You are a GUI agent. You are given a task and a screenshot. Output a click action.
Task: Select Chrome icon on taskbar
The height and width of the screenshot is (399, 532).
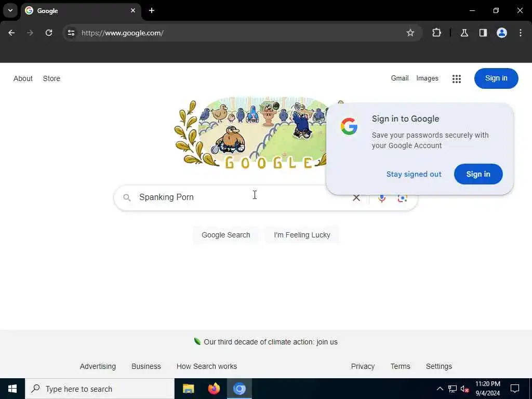[x=239, y=389]
